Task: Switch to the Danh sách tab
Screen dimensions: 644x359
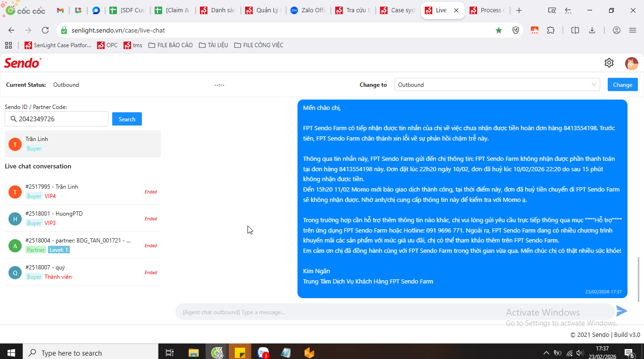Action: 218,10
